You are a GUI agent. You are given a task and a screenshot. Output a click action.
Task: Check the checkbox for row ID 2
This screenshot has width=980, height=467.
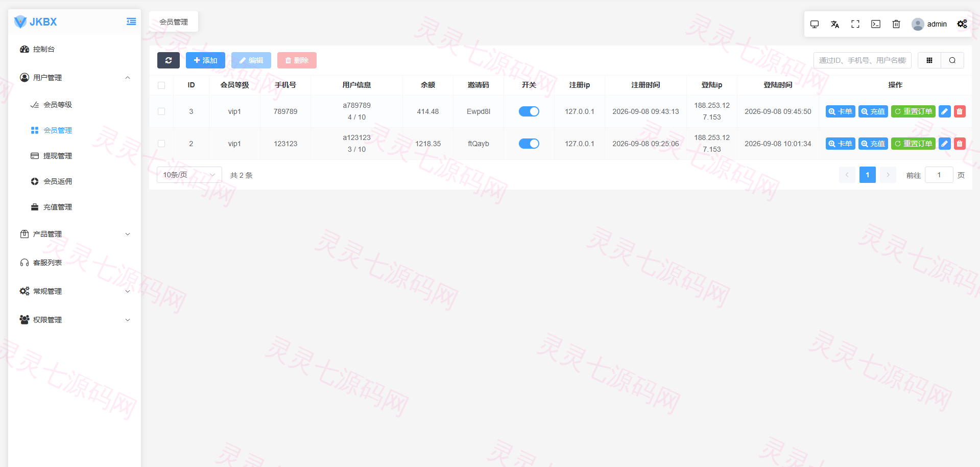tap(161, 144)
